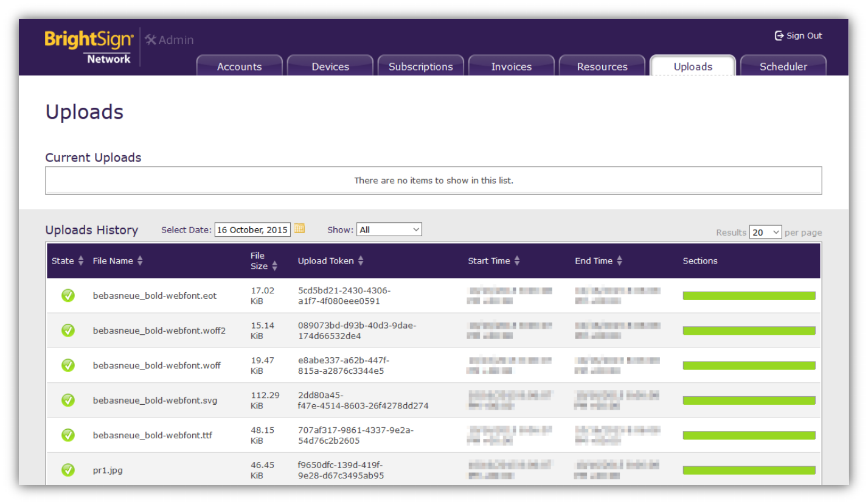868x504 pixels.
Task: Select the Invoices tab
Action: click(x=512, y=66)
